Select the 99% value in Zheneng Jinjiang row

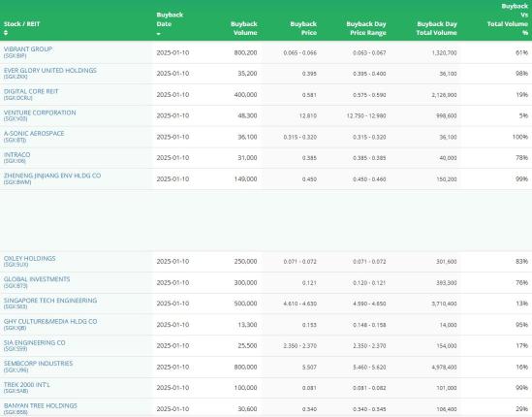521,179
